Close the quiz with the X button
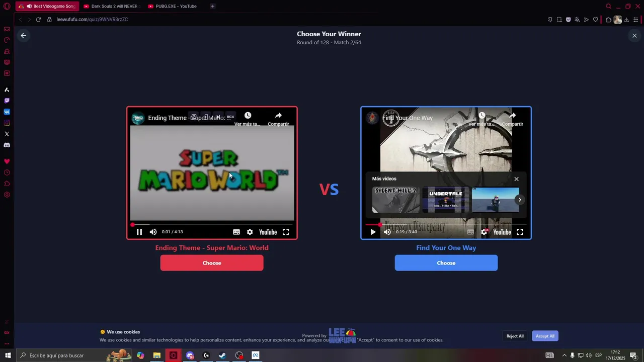The image size is (644, 362). click(634, 36)
